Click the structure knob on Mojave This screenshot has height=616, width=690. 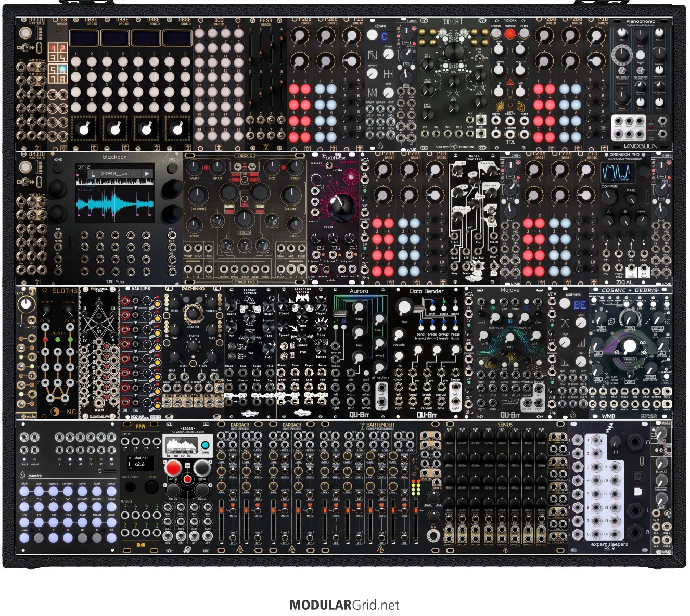(525, 319)
